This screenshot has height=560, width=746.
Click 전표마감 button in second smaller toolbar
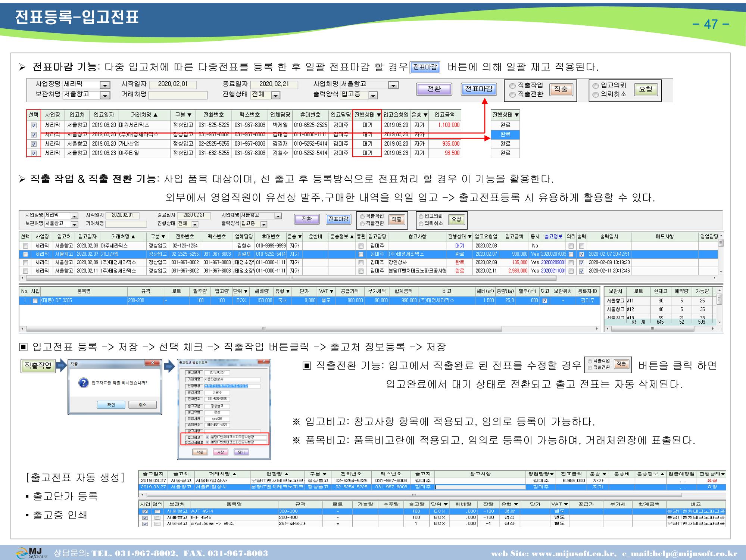point(338,219)
